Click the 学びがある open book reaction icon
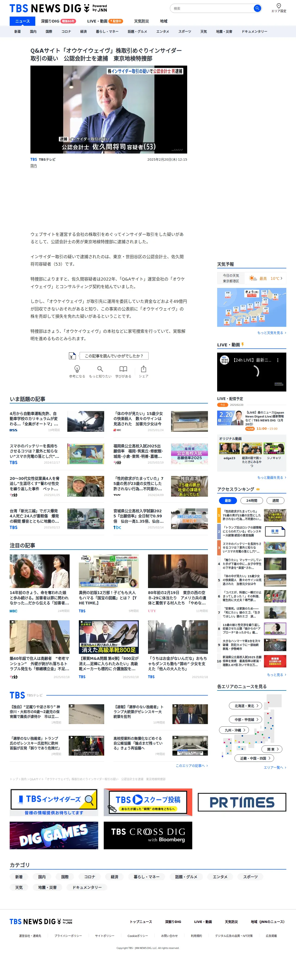296x980 pixels. pos(123,369)
